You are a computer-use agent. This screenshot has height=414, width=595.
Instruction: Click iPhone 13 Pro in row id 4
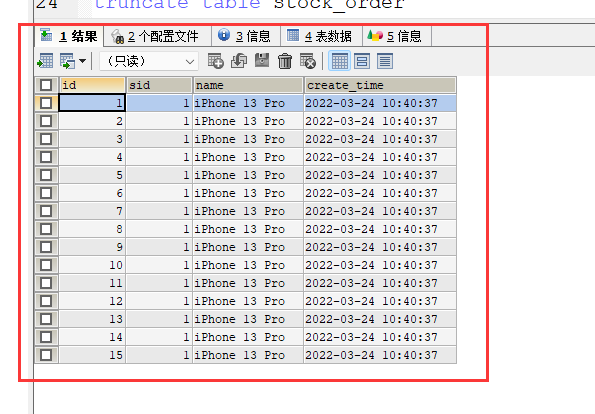[239, 157]
